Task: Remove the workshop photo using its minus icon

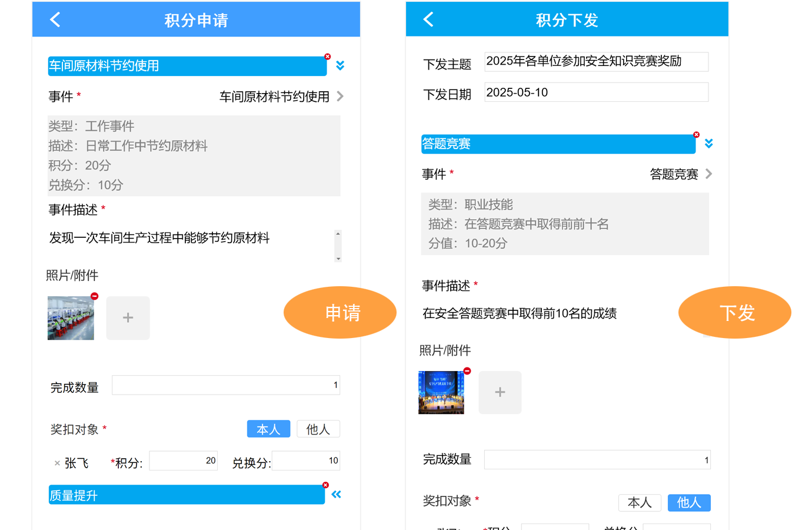Action: (94, 296)
